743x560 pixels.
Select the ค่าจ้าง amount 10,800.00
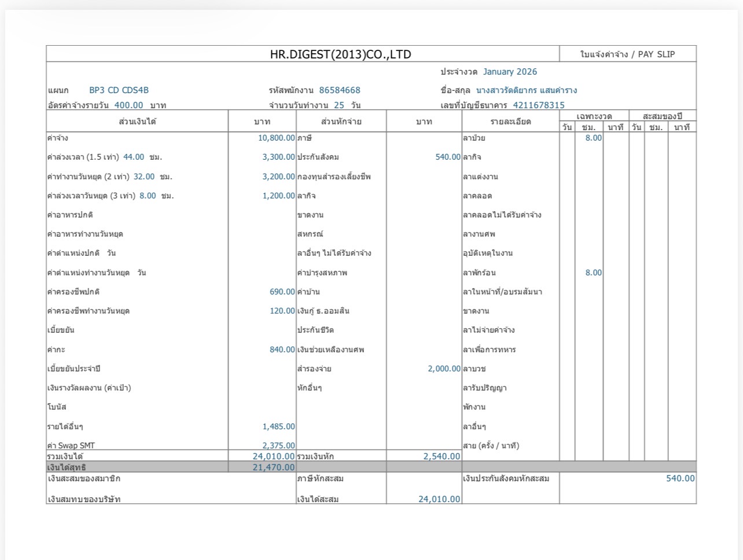click(276, 138)
